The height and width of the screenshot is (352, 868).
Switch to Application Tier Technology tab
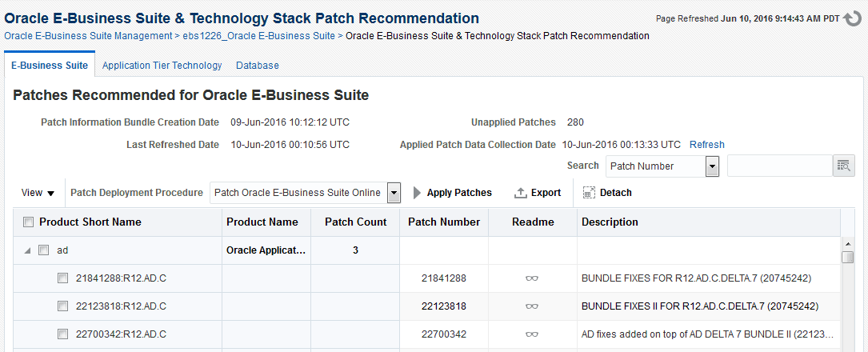pos(162,66)
